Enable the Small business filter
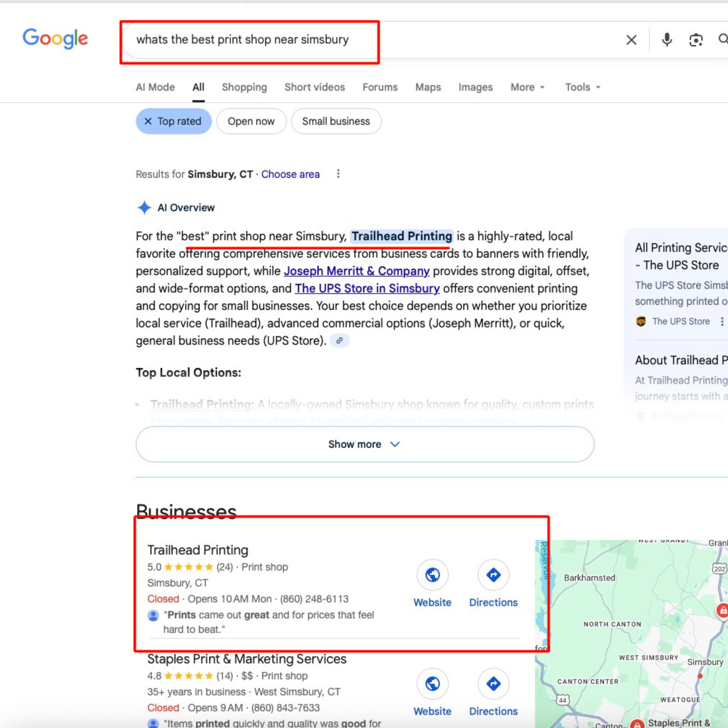The width and height of the screenshot is (728, 728). [x=336, y=121]
